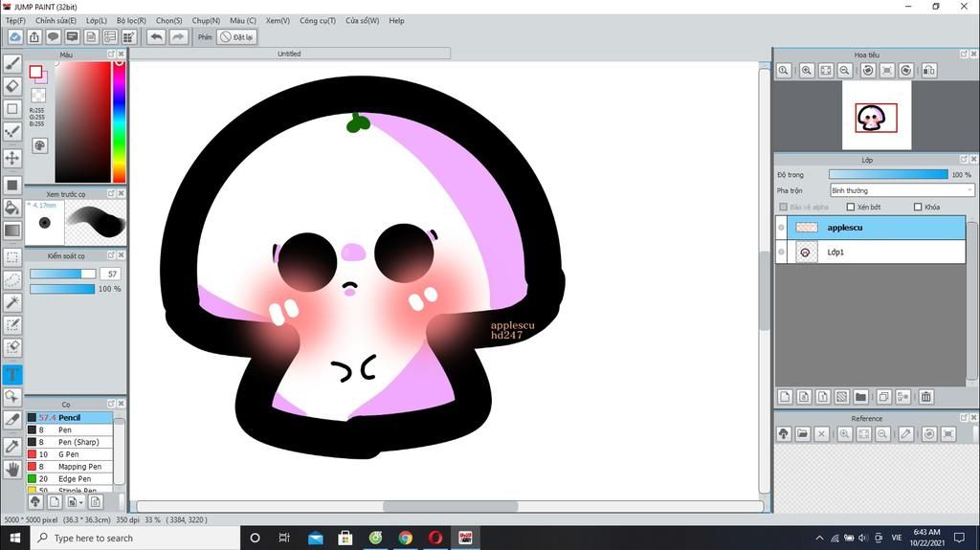Click the brush size input field 57
Viewport: 980px width, 550px height.
click(x=112, y=274)
